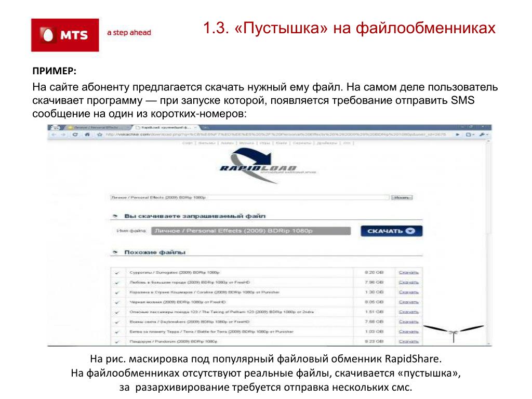This screenshot has height=399, width=532.
Task: Click Скачать link for Daybreakers row
Action: point(408,322)
